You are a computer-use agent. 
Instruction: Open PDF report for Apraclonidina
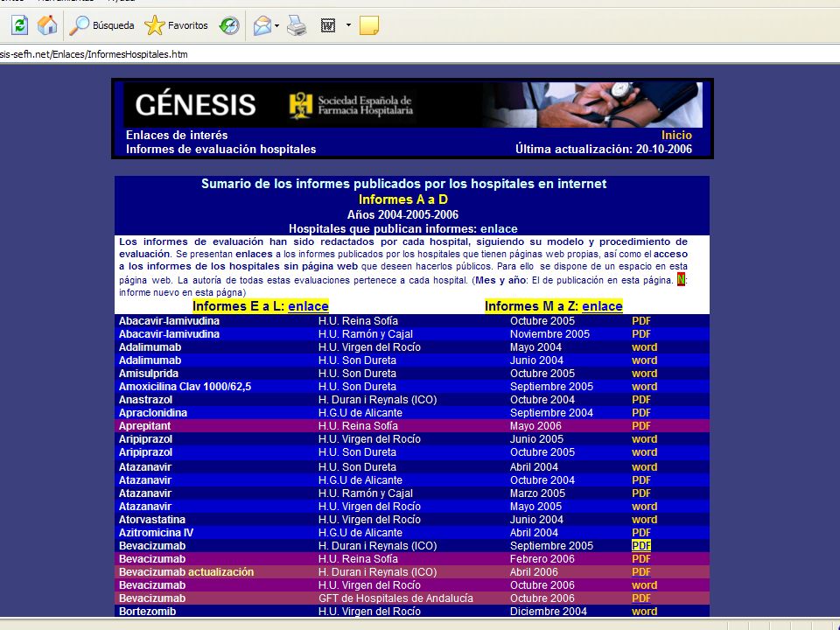[x=641, y=412]
